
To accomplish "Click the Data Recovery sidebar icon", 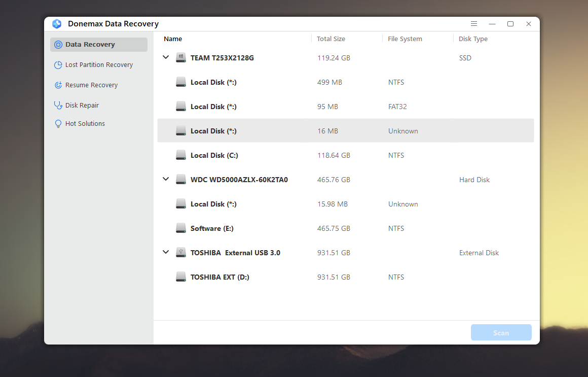I will click(58, 45).
